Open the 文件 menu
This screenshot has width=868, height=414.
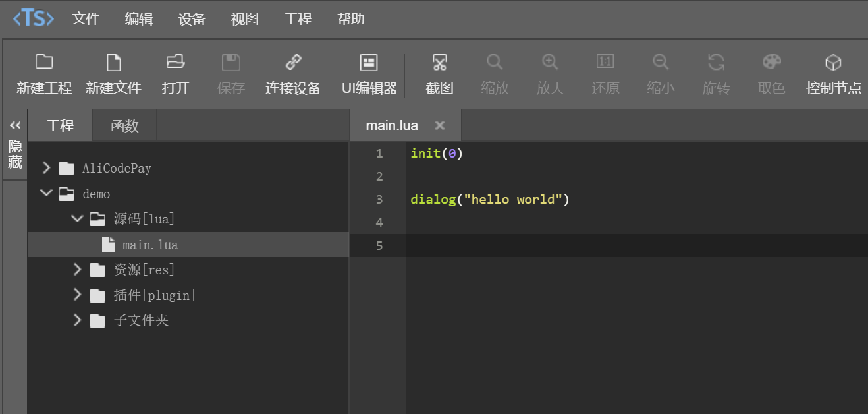[86, 19]
